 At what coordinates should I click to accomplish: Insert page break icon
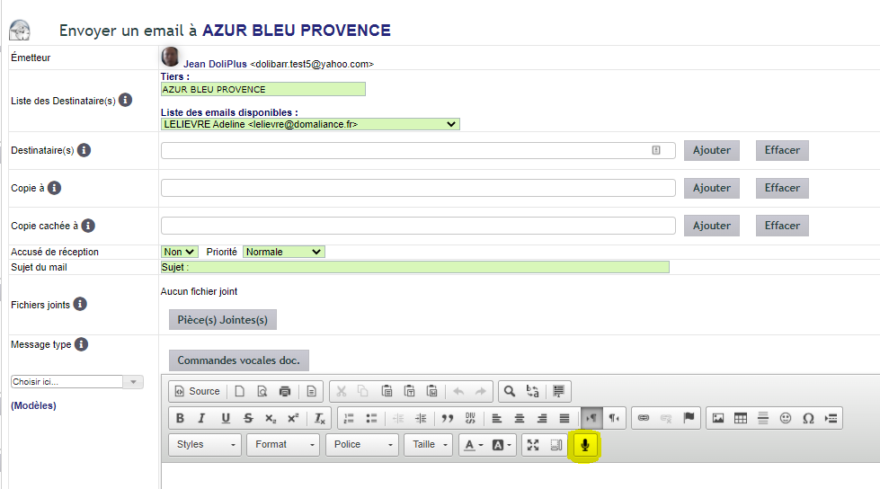tap(831, 418)
